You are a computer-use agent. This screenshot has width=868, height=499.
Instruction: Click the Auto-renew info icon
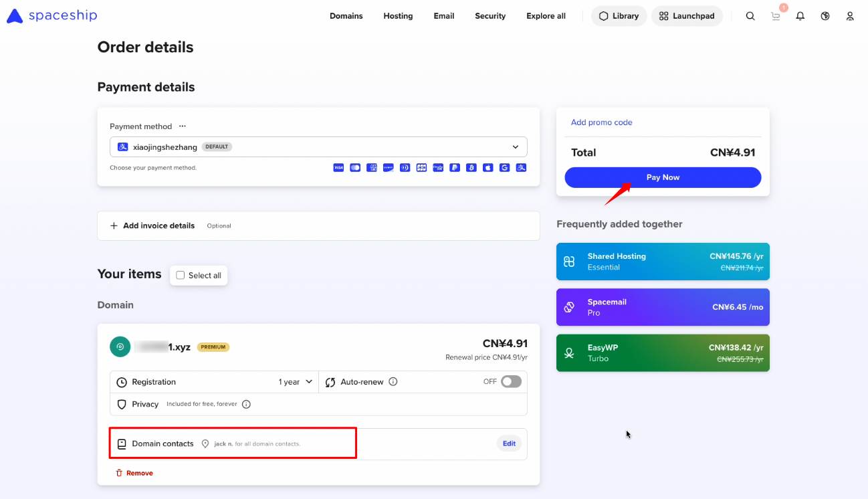393,382
